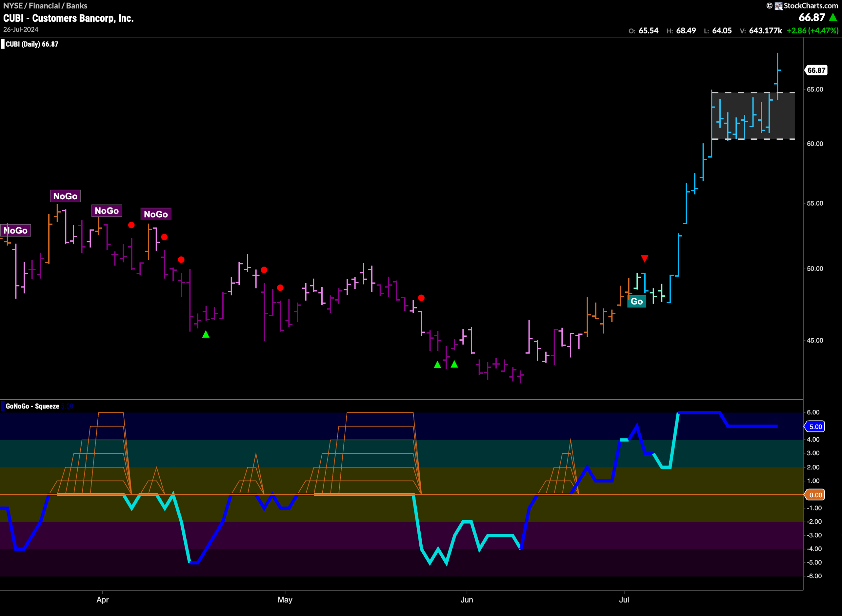This screenshot has height=616, width=842.
Task: Click the green up-triangle marker in mid-April
Action: (206, 334)
